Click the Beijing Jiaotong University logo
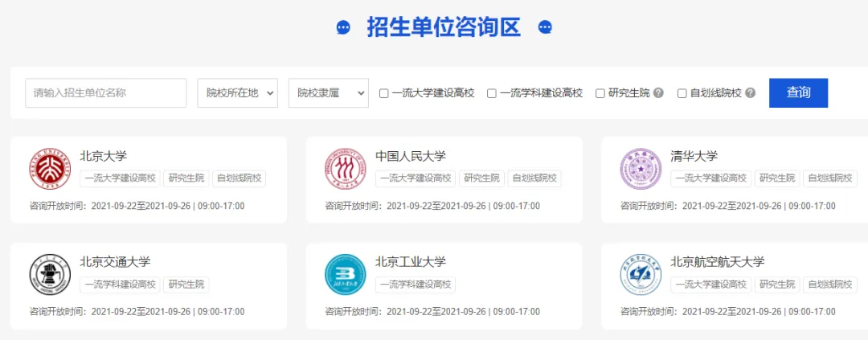 pyautogui.click(x=50, y=275)
